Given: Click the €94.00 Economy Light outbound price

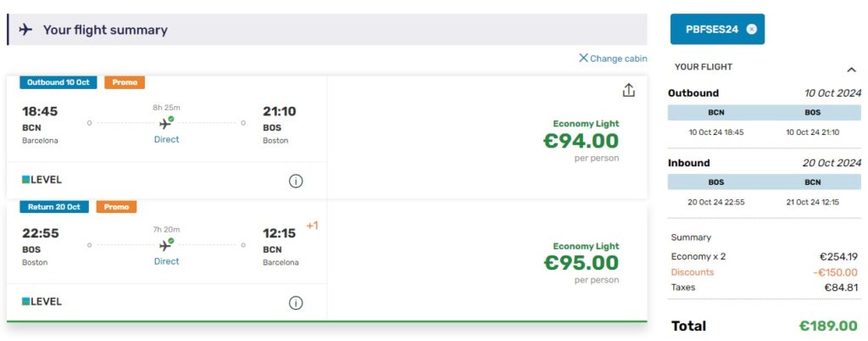Looking at the screenshot, I should [581, 141].
